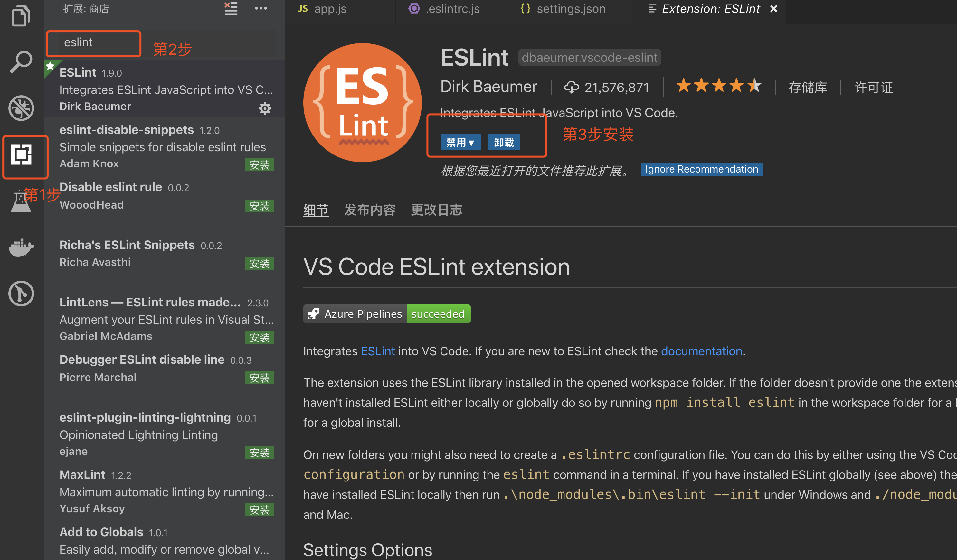Open the extensions view More Actions menu
Viewport: 957px width, 560px height.
click(261, 8)
